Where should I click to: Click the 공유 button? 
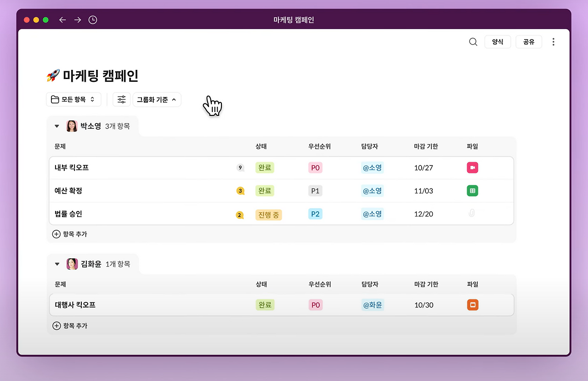pyautogui.click(x=529, y=41)
